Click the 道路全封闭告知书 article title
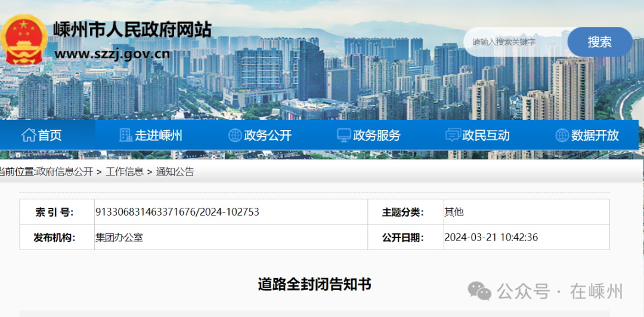 (x=314, y=284)
